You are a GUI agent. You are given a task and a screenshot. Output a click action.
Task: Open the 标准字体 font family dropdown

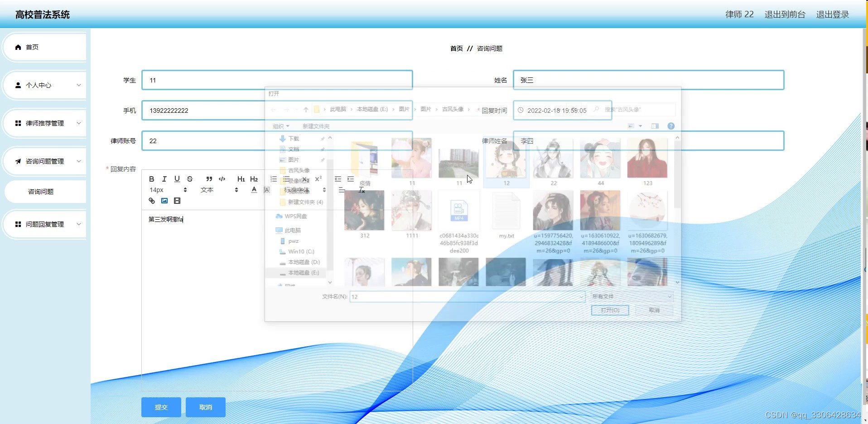pyautogui.click(x=305, y=190)
